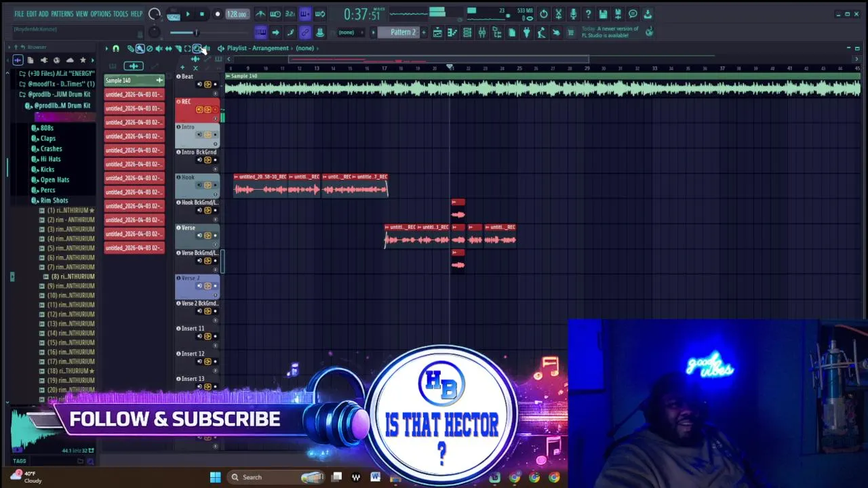This screenshot has width=868, height=488.
Task: Select the playlist Zoom tool
Action: tap(197, 48)
